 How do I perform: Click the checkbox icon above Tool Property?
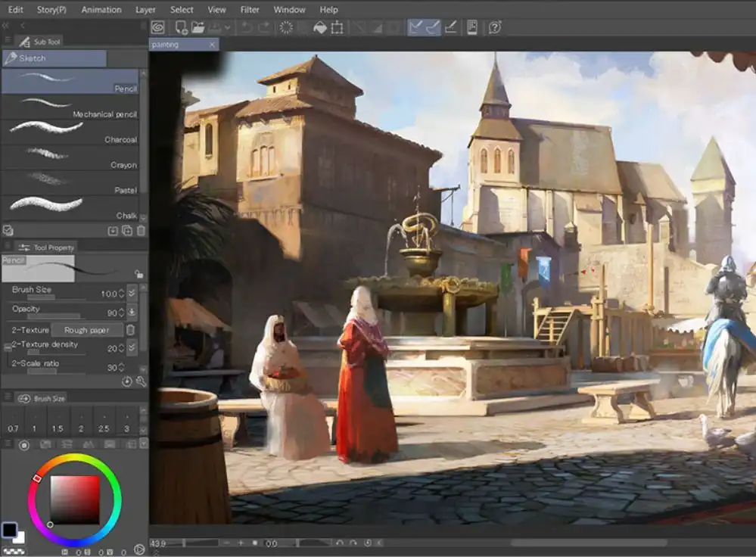click(x=8, y=231)
